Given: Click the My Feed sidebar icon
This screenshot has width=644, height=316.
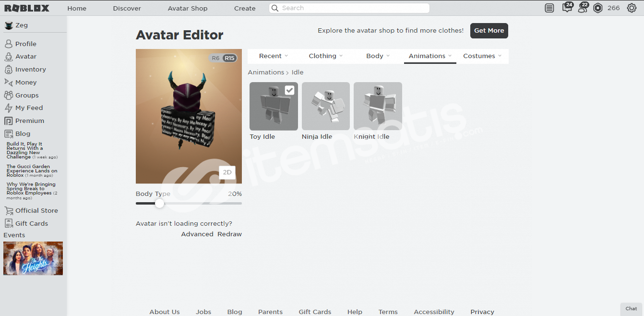Looking at the screenshot, I should coord(9,108).
